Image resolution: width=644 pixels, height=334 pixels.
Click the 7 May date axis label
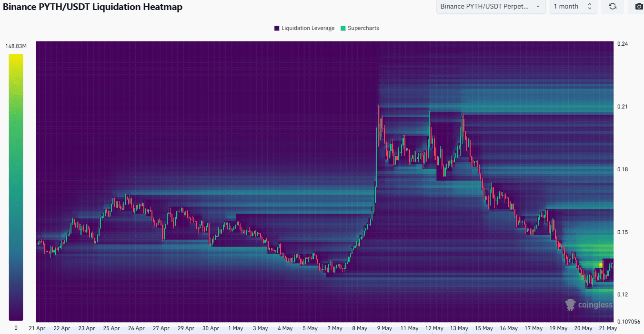[334, 328]
